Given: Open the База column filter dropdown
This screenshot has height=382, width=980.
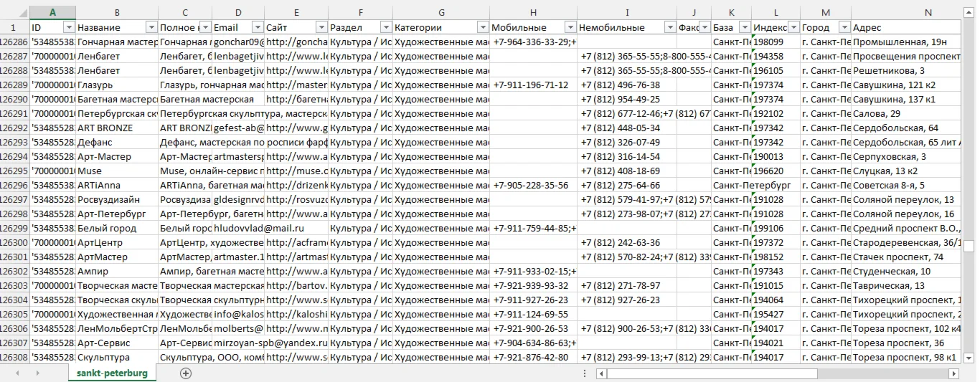Looking at the screenshot, I should pos(745,27).
